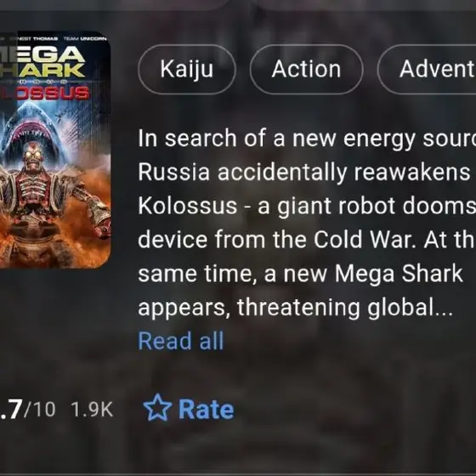476x476 pixels.
Task: Open the Read all link
Action: point(181,341)
